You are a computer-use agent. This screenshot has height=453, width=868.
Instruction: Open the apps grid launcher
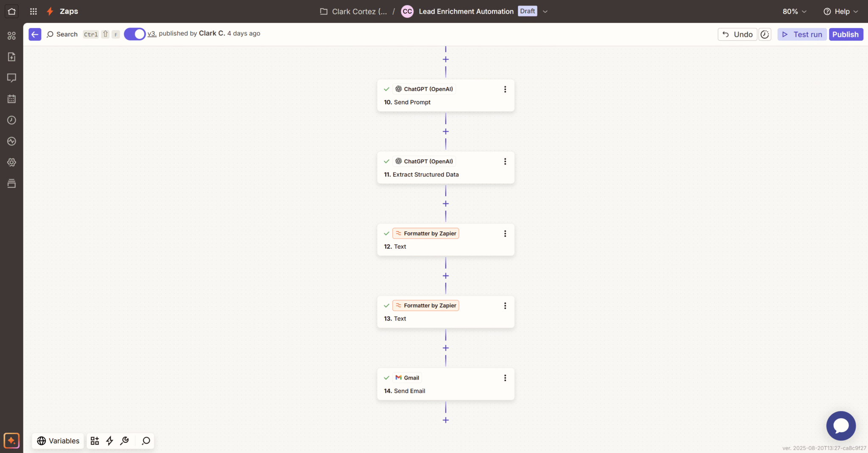pyautogui.click(x=33, y=11)
